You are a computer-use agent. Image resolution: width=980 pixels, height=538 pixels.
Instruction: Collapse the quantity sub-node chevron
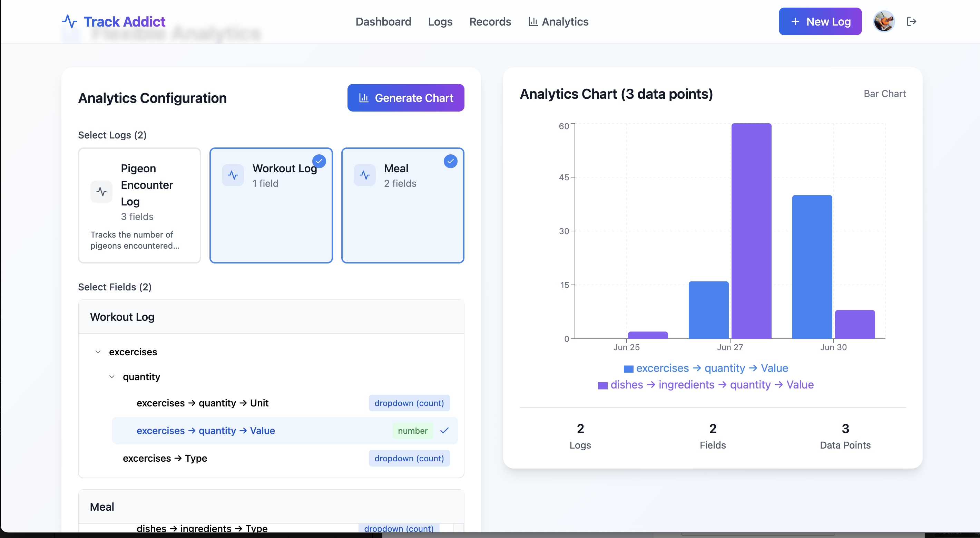pos(111,376)
